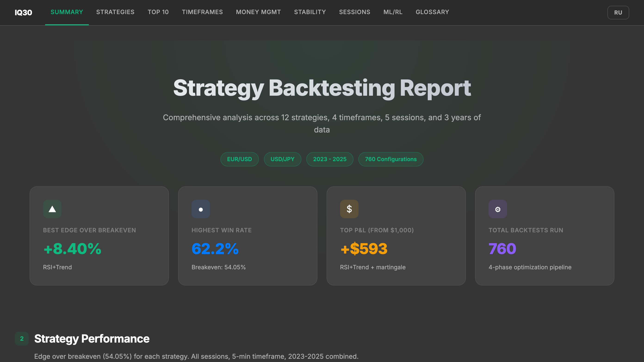This screenshot has width=644, height=362.
Task: Click the green triangle edge icon
Action: [52, 209]
